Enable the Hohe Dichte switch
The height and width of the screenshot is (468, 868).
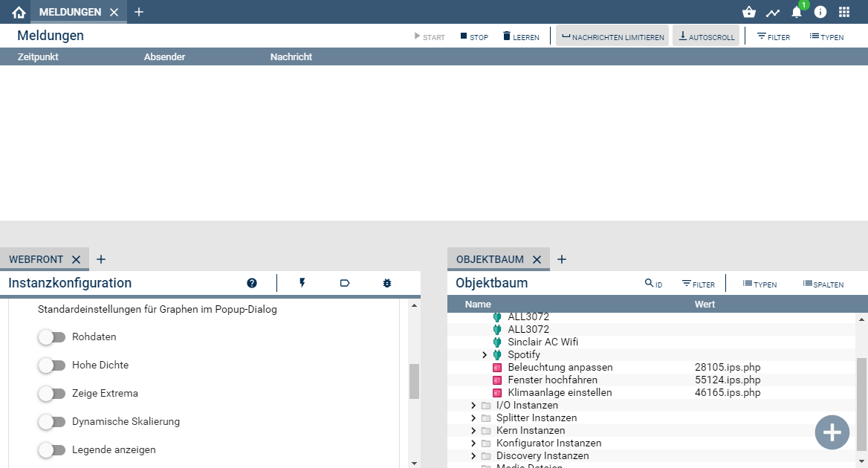coord(51,365)
